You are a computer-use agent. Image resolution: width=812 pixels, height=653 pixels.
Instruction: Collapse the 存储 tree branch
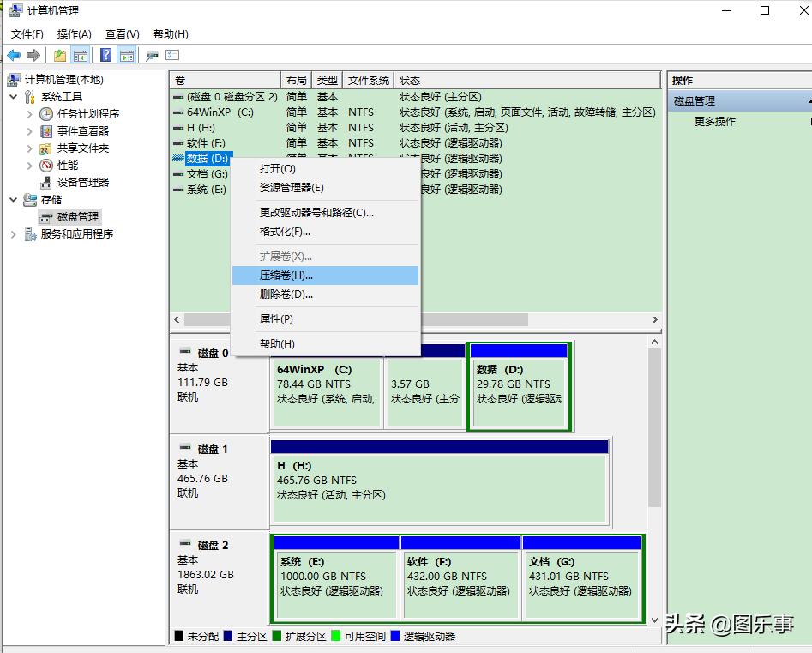[15, 199]
